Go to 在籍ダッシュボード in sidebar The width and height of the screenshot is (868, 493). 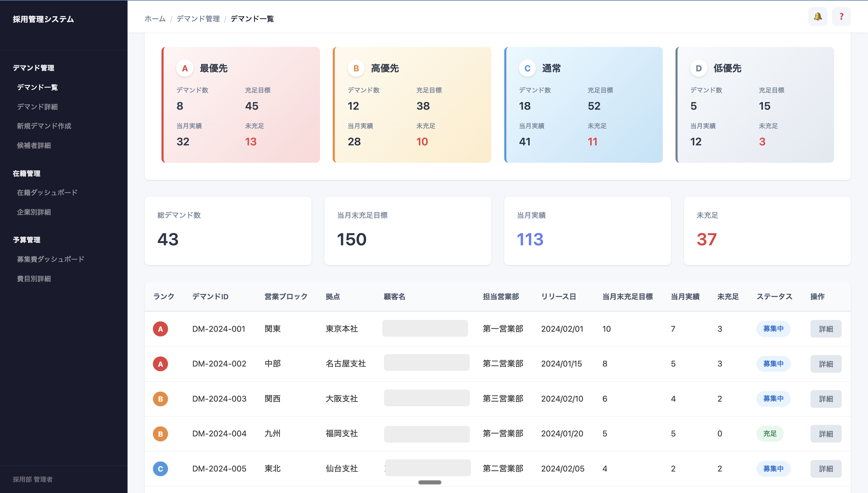(x=47, y=192)
